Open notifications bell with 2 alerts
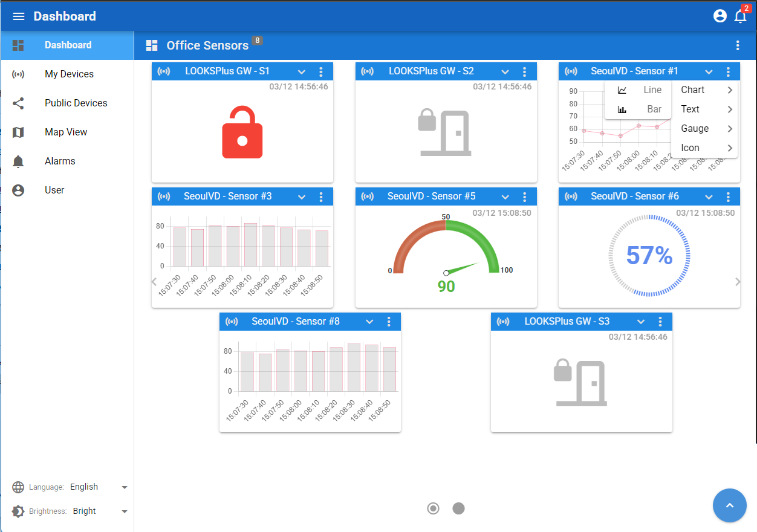 [740, 16]
